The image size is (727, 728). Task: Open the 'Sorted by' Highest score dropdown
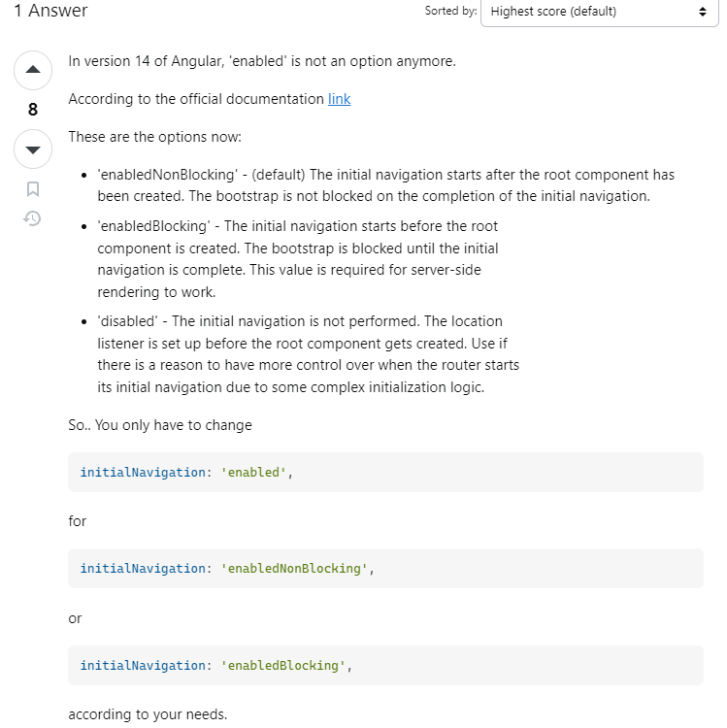click(x=599, y=11)
